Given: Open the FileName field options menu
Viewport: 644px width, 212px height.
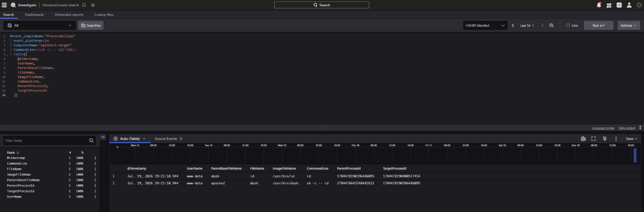Looking at the screenshot, I should (x=95, y=169).
